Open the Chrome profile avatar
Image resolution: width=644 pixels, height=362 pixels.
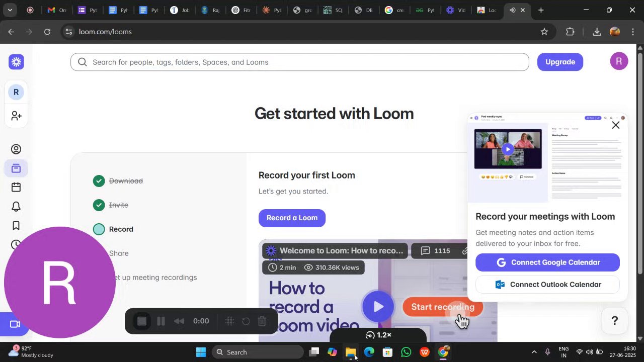tap(615, 32)
